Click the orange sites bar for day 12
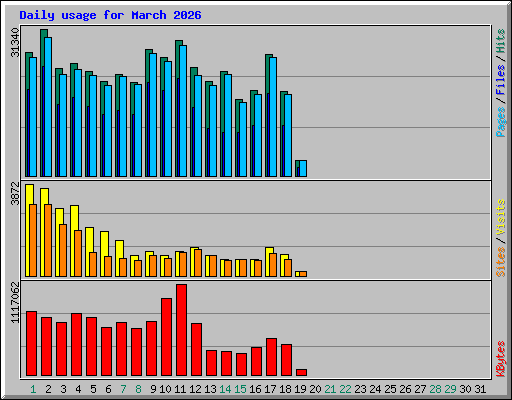512x400 pixels. [x=198, y=263]
